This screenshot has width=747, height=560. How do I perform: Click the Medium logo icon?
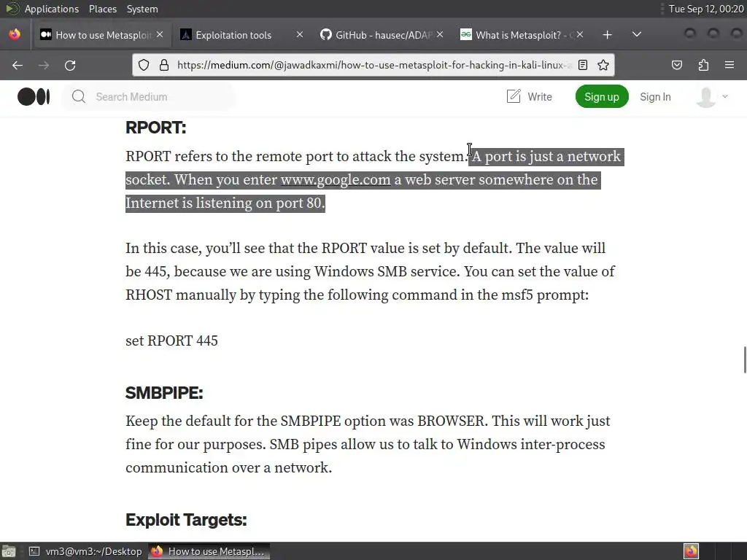pos(34,97)
